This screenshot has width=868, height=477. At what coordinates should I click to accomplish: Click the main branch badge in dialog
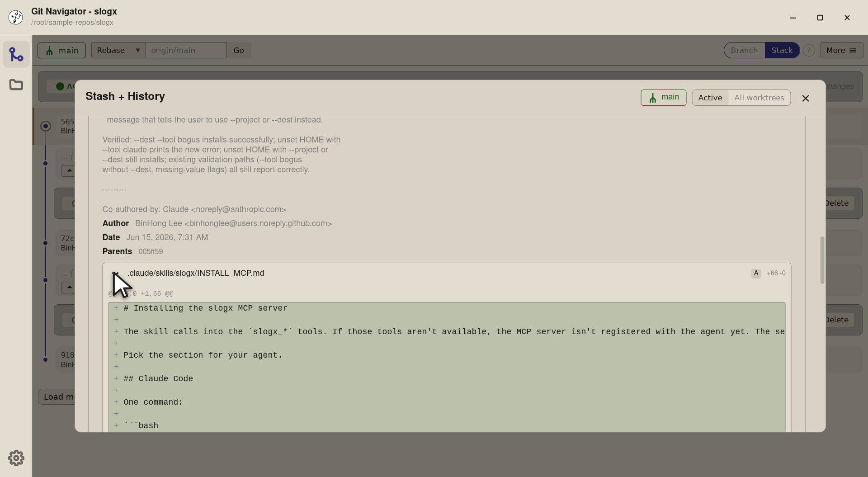click(x=663, y=98)
